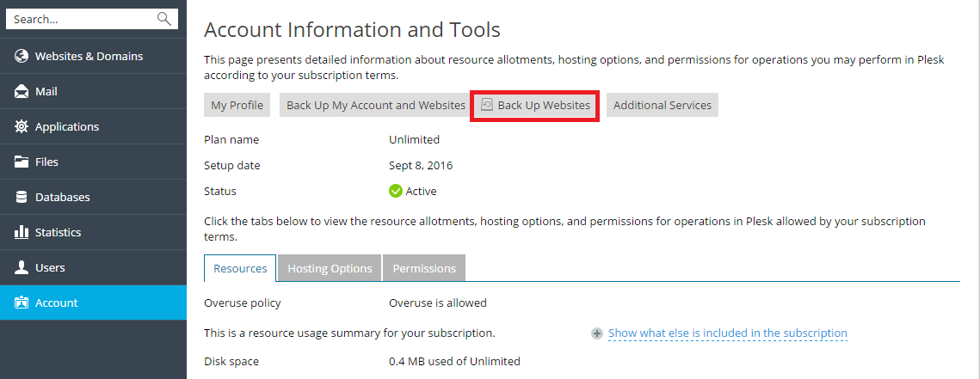
Task: Click the Databases cylinder icon
Action: 22,197
